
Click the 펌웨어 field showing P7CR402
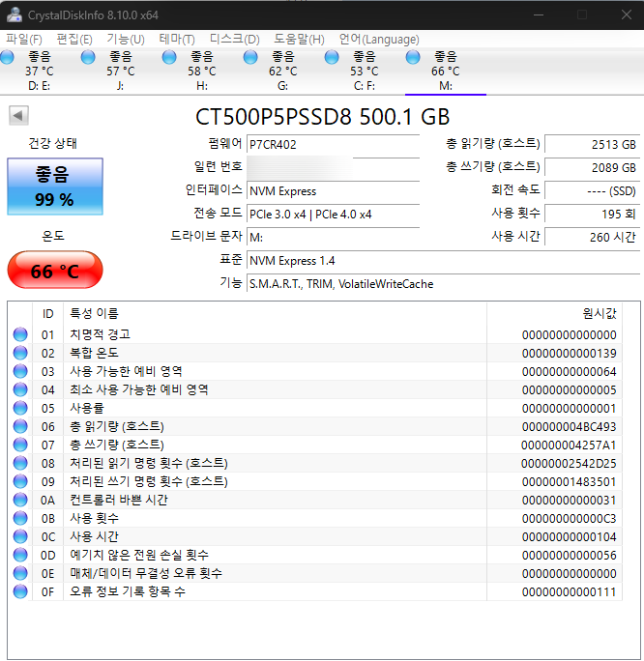click(334, 145)
